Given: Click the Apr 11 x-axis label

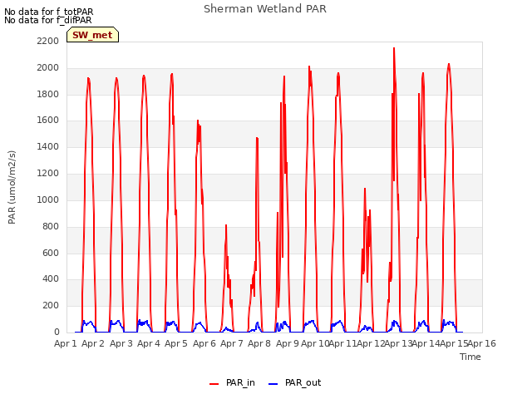Looking at the screenshot, I should click(x=342, y=343).
